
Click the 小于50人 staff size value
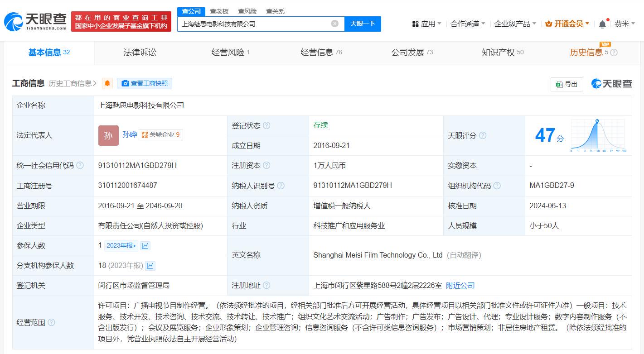click(x=544, y=225)
